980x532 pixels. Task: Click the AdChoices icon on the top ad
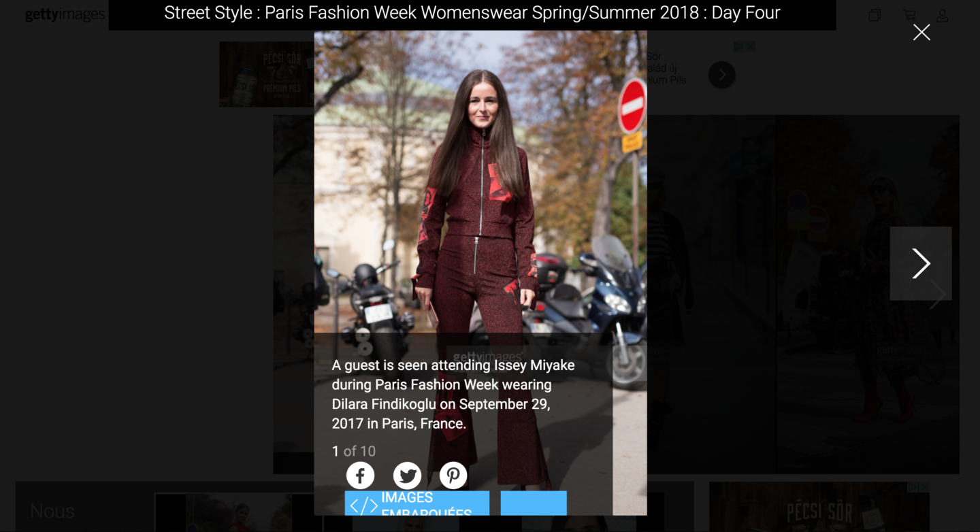coord(738,46)
